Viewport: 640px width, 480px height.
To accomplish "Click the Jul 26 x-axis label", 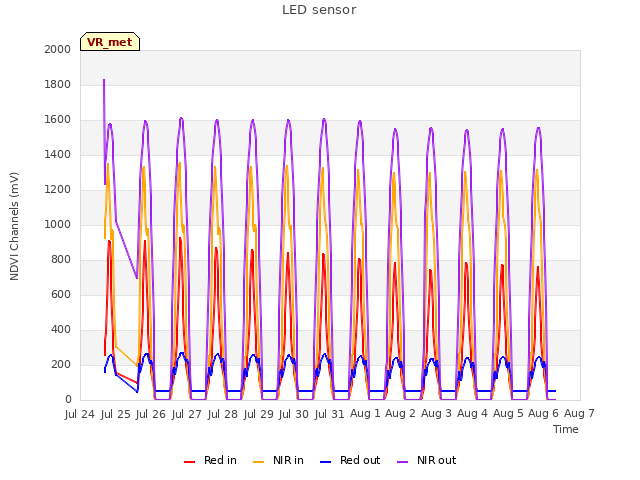I will [151, 414].
